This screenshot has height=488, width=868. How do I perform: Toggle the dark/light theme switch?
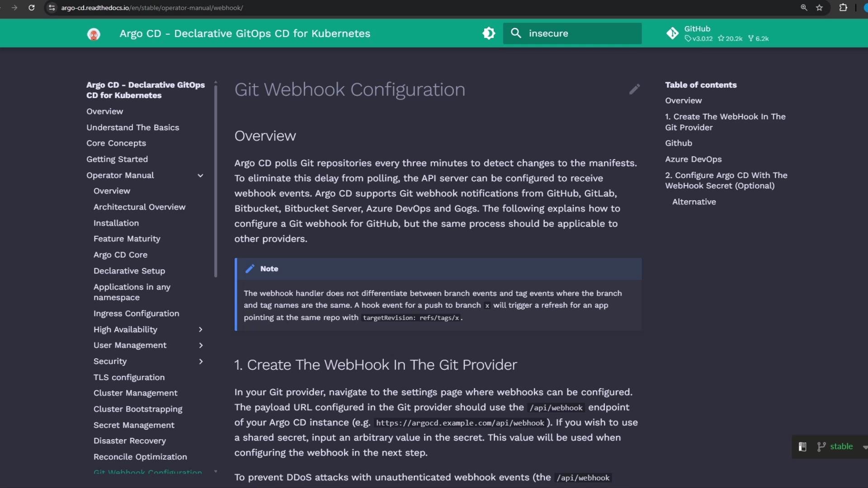point(489,33)
